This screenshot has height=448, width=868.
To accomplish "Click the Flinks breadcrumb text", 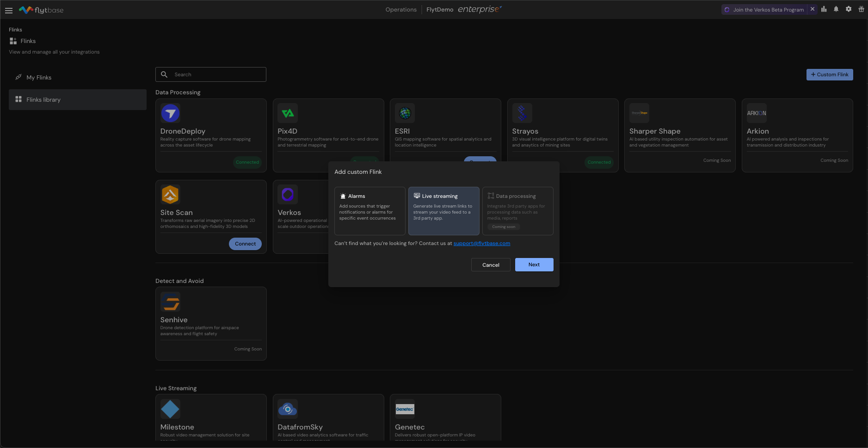I will pyautogui.click(x=15, y=30).
